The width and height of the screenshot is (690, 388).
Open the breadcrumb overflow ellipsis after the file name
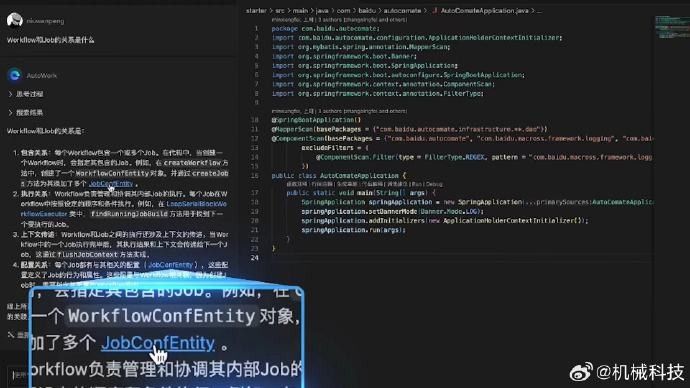coord(539,11)
